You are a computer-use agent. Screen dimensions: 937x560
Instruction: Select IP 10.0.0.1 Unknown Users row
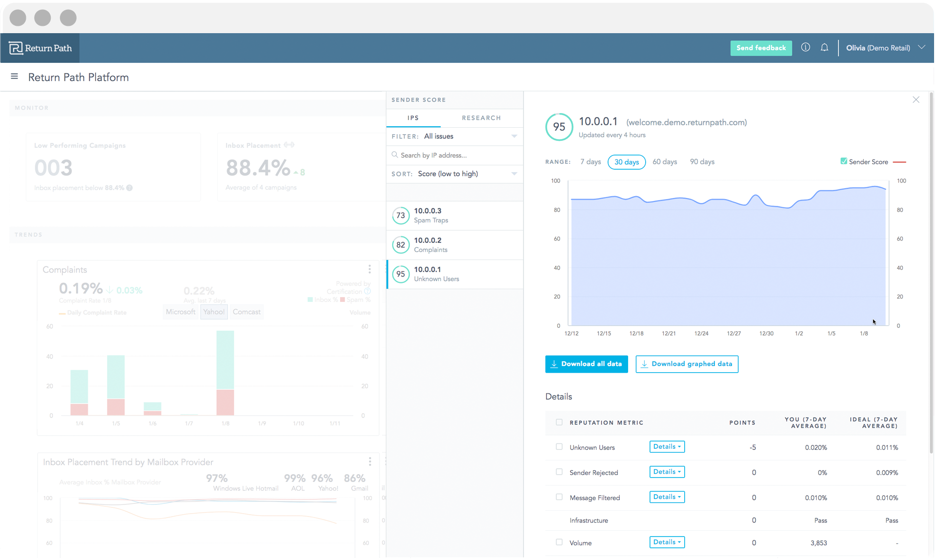tap(454, 274)
